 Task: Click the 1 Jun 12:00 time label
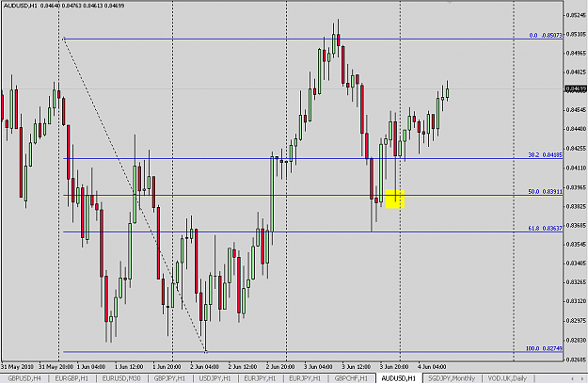(129, 366)
